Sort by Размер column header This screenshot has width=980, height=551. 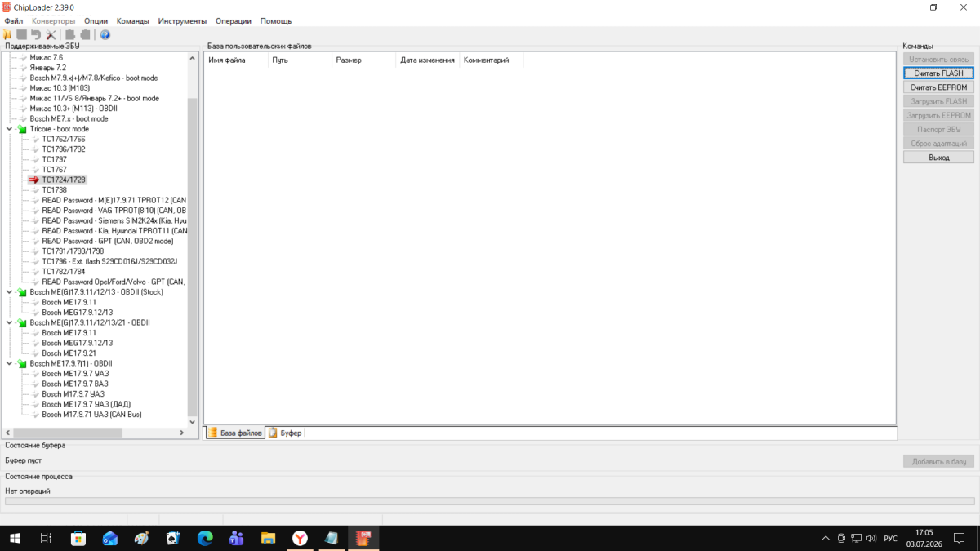[364, 60]
